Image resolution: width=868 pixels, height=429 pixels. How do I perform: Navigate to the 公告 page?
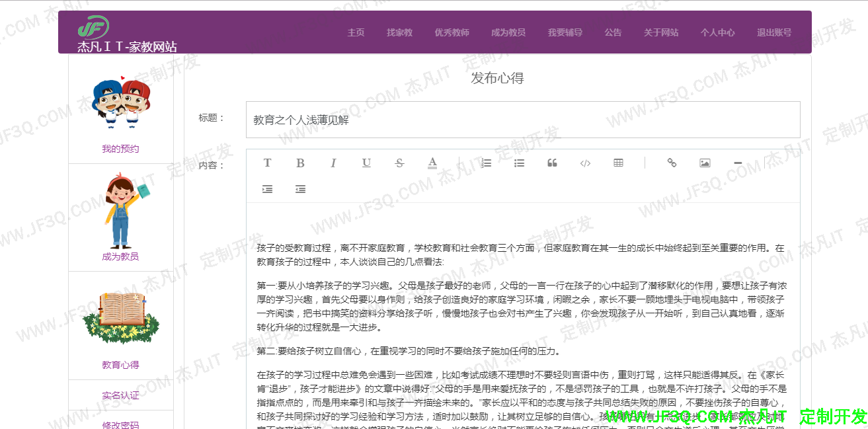613,32
